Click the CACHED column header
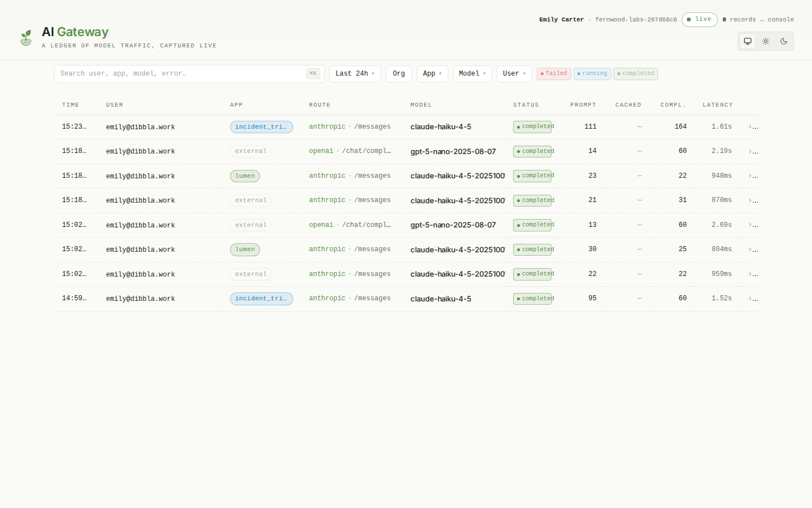The image size is (812, 508). [628, 105]
